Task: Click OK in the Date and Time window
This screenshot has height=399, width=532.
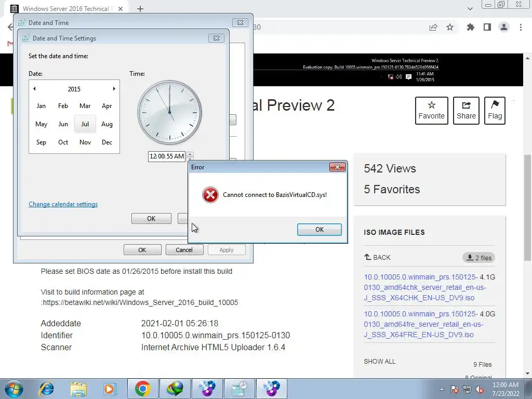Action: (x=142, y=250)
